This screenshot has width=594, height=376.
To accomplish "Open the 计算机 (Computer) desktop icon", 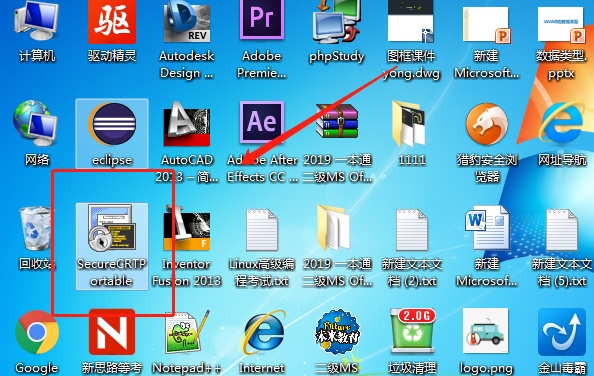I will coord(36,21).
